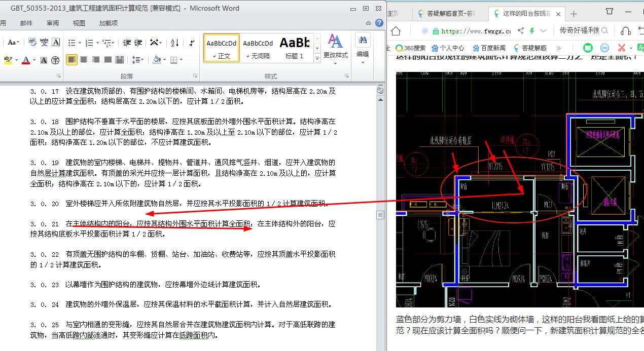Click the ruler toggle above Word scrollbar

click(380, 90)
